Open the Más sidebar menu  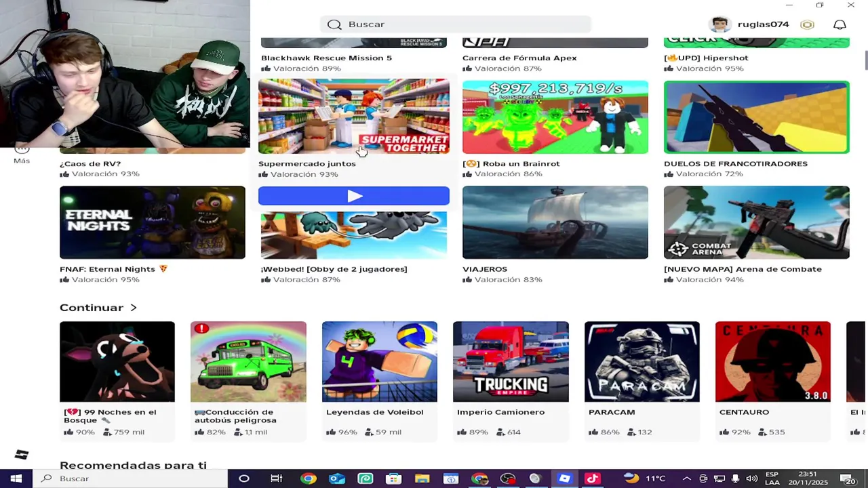coord(22,153)
